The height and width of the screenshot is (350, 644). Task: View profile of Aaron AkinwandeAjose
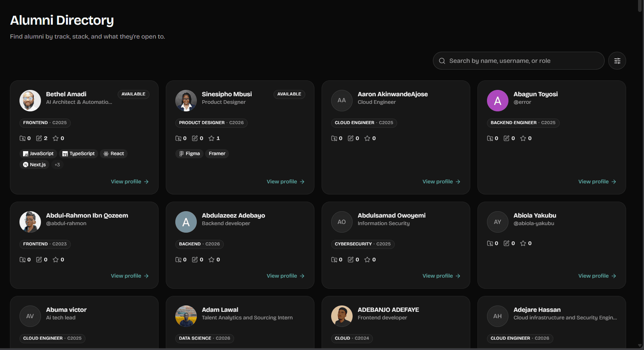441,181
